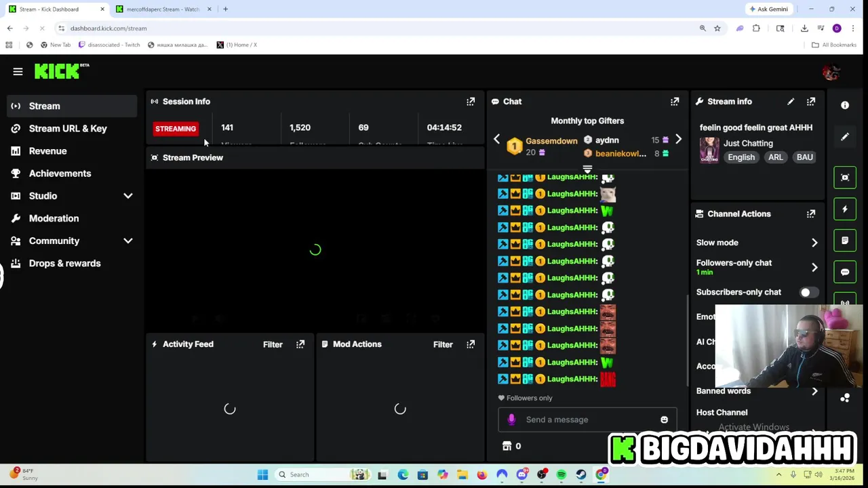Click the Host Channel action

click(x=722, y=413)
